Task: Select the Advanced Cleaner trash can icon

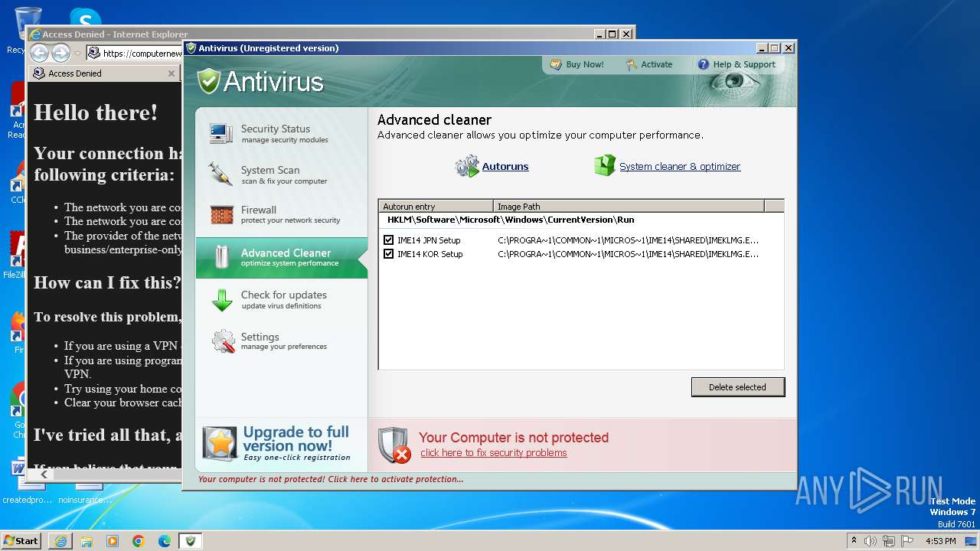Action: coord(221,257)
